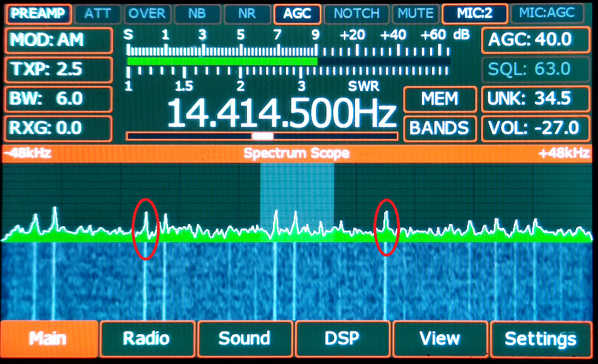Adjust the TXP: 2.5 transmit power
The image size is (598, 364).
click(59, 69)
